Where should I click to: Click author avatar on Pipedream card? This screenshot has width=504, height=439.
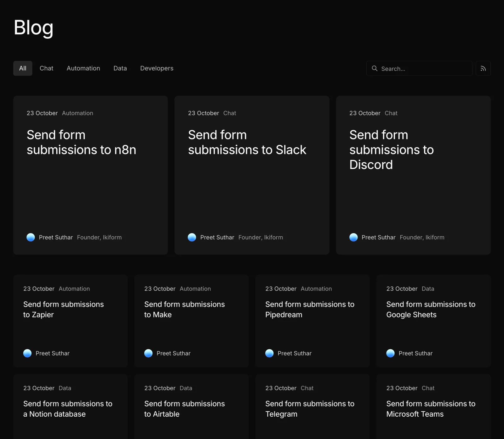(269, 353)
